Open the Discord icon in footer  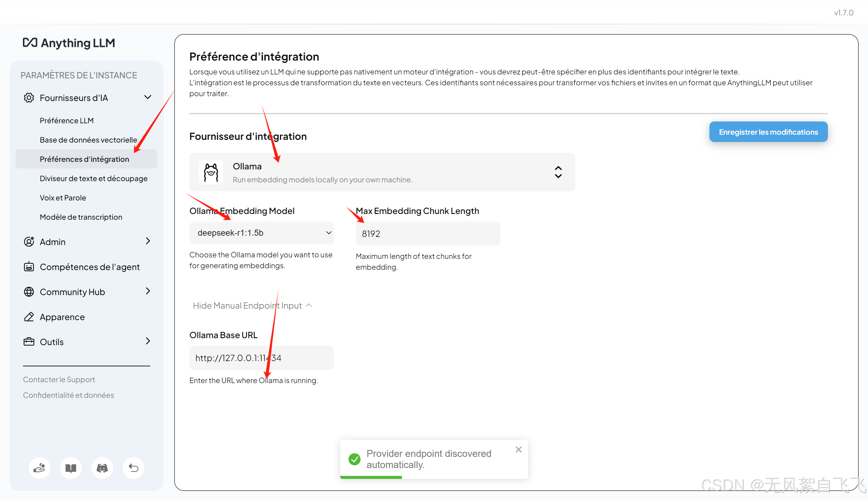click(x=102, y=468)
